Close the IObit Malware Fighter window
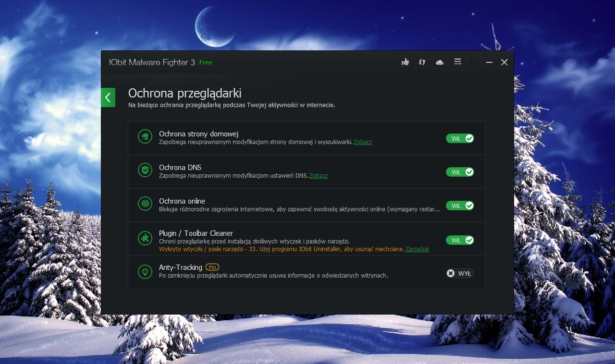The height and width of the screenshot is (364, 615). click(504, 62)
